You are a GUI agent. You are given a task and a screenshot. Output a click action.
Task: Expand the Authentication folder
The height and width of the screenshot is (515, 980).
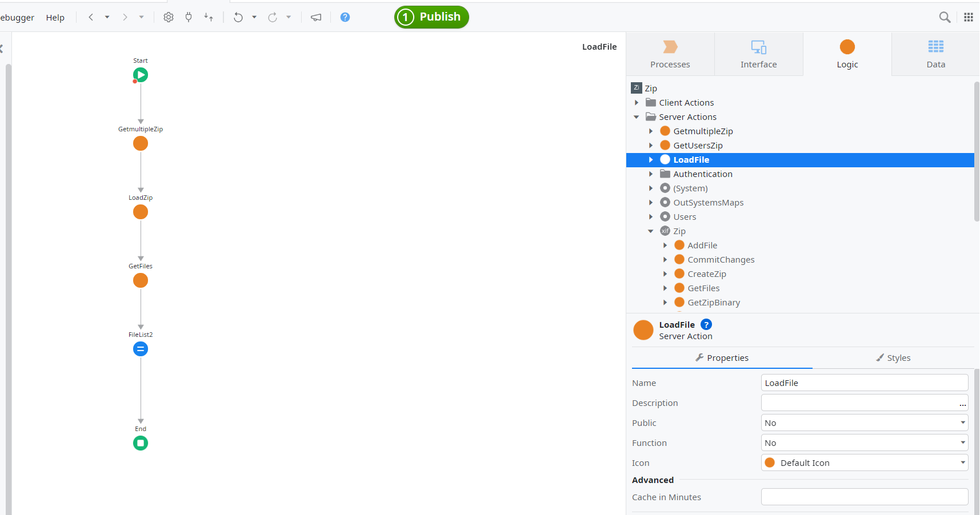pos(651,174)
